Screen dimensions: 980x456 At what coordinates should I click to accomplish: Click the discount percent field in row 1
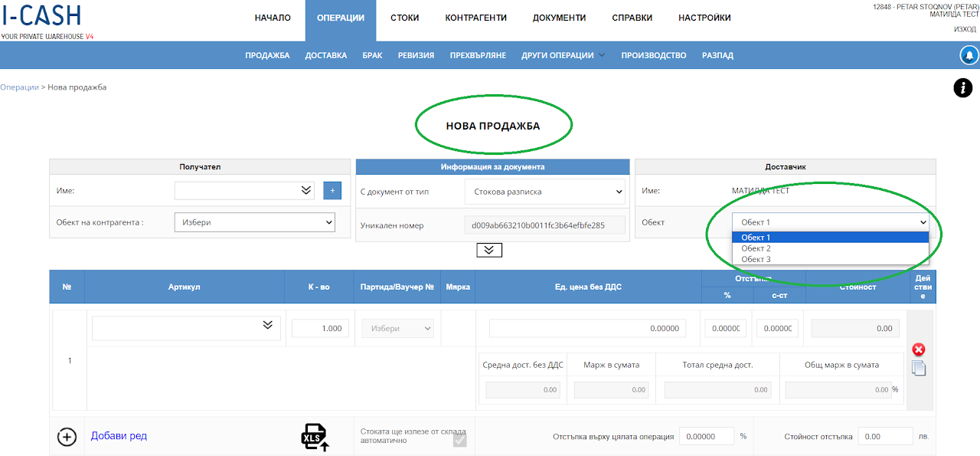click(725, 328)
